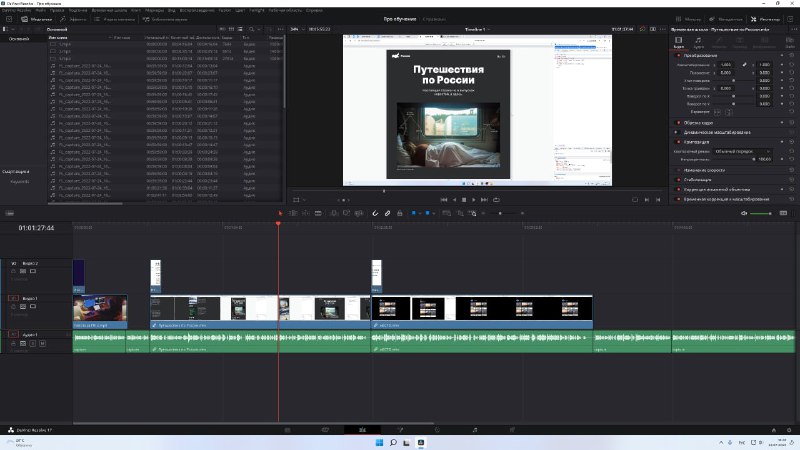This screenshot has height=450, width=800.
Task: Toggle the Стабилизация (Stabilization) section enable dot
Action: coord(678,180)
